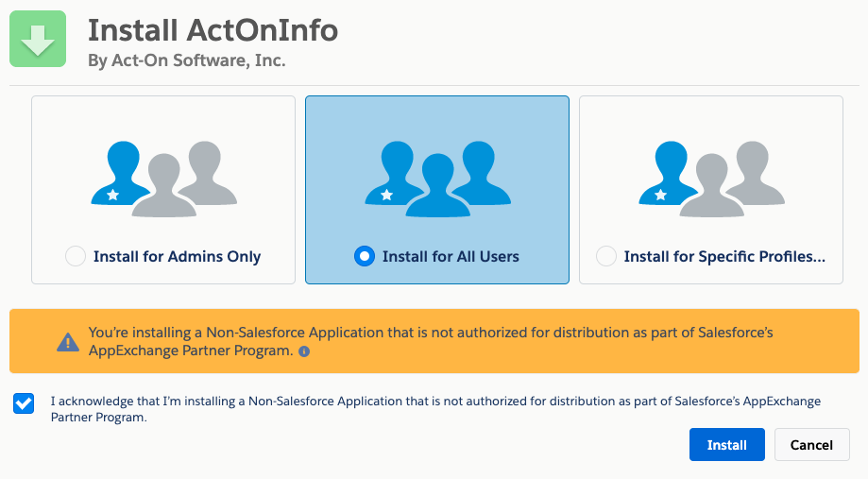Click the Install for Admins Only label

coord(178,256)
